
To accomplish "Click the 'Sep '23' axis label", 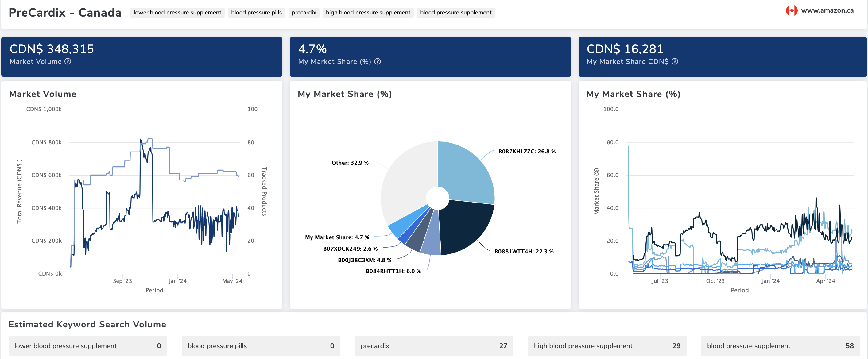I will coord(122,281).
